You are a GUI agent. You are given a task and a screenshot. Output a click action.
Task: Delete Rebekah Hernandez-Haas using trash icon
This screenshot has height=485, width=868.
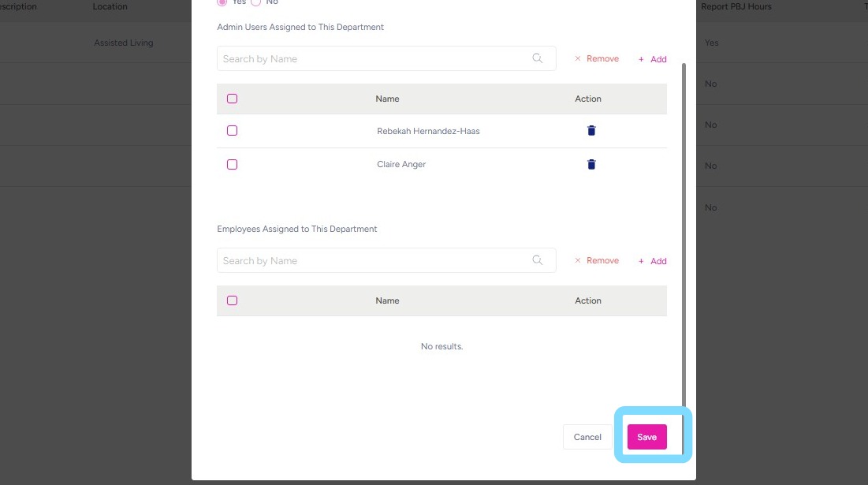591,131
